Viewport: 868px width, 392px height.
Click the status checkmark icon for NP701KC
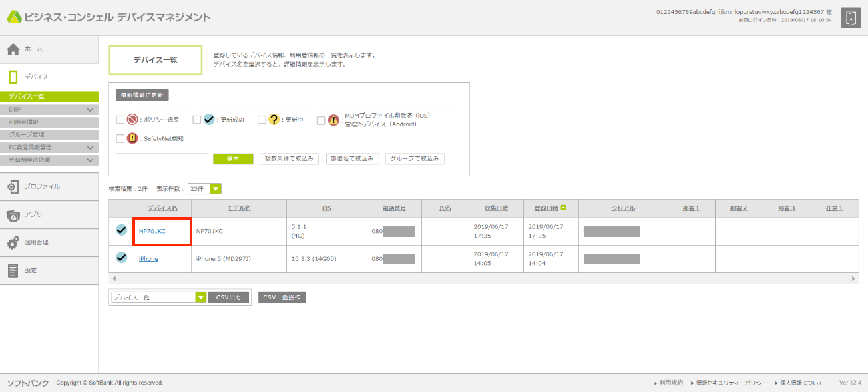coord(121,230)
